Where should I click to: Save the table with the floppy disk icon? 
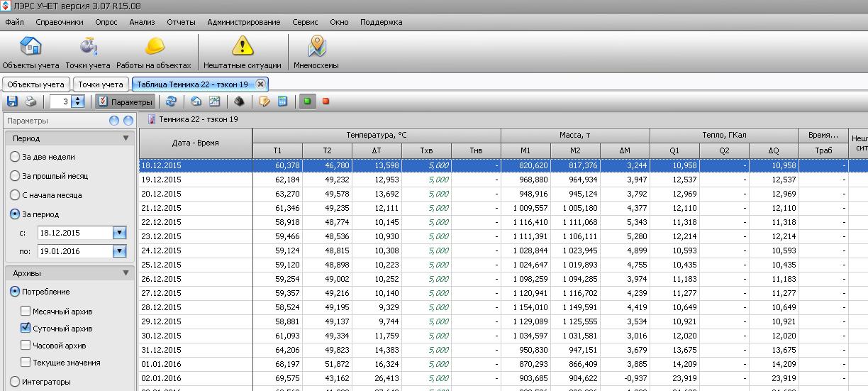[x=12, y=101]
